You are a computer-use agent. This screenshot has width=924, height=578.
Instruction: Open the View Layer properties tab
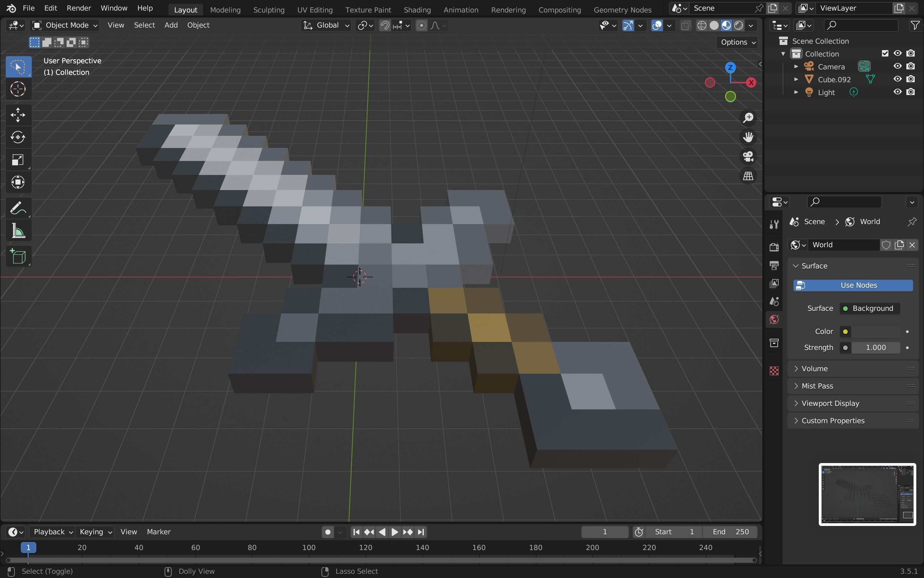[x=774, y=283]
